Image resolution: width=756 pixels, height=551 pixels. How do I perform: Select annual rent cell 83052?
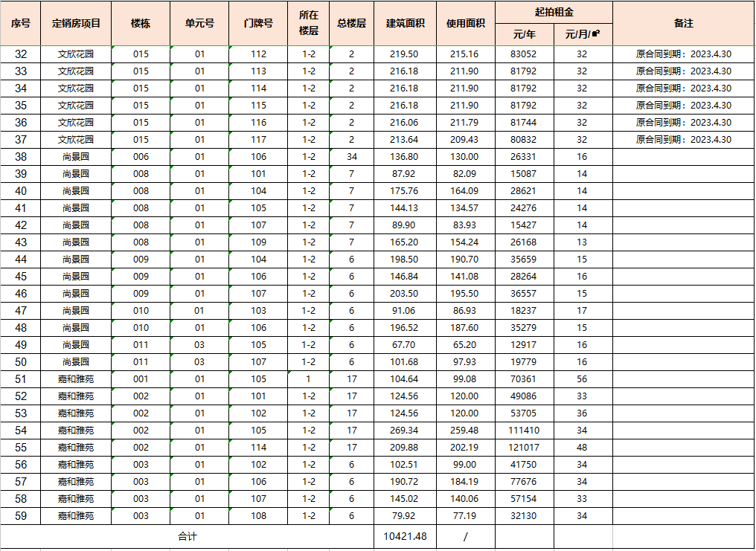(x=524, y=54)
